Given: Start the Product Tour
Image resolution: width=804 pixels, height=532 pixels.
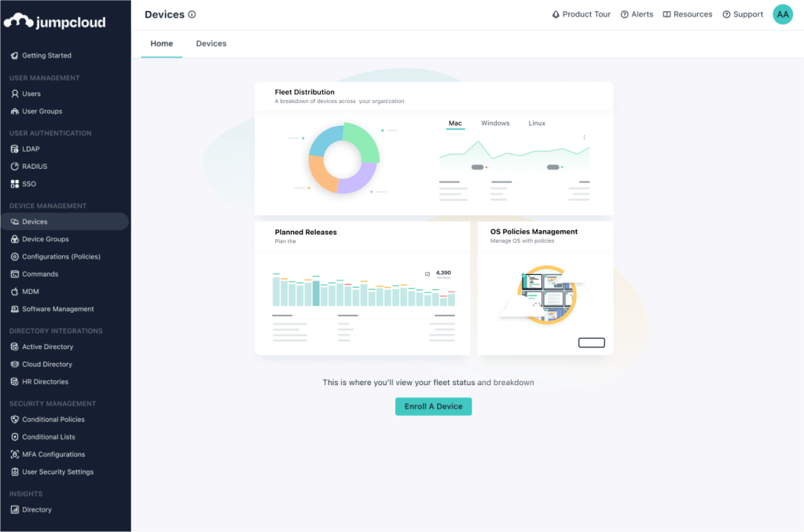Looking at the screenshot, I should 581,14.
